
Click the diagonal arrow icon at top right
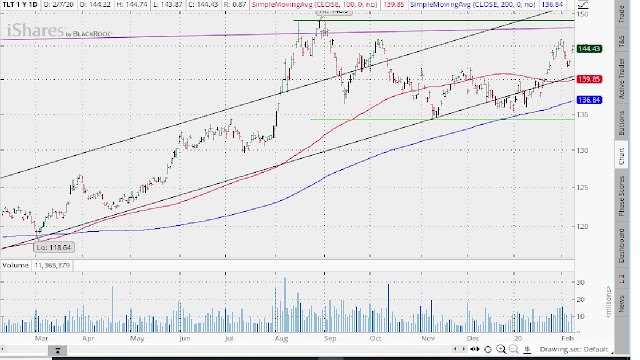click(584, 4)
